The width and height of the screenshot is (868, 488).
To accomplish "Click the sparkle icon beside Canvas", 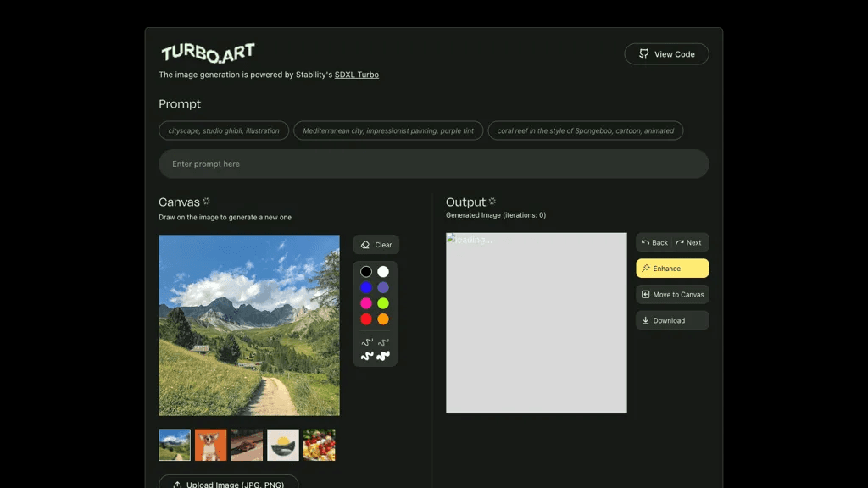I will pos(207,202).
